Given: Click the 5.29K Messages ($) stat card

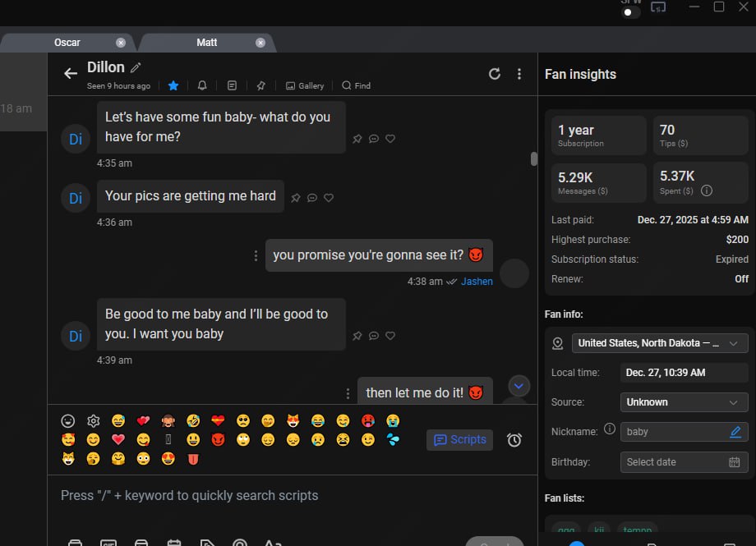Looking at the screenshot, I should coord(598,182).
